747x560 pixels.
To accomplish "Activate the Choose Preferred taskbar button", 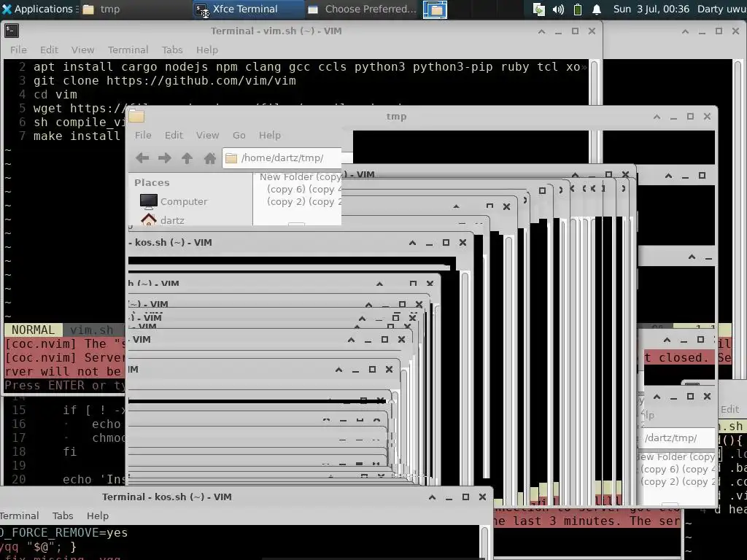I will (x=363, y=9).
